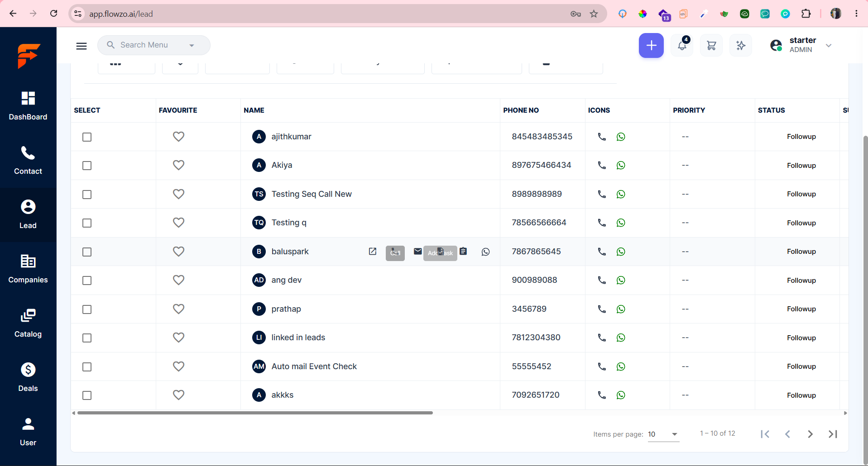The image size is (868, 466).
Task: Favourite akkks with heart toggle
Action: (179, 395)
